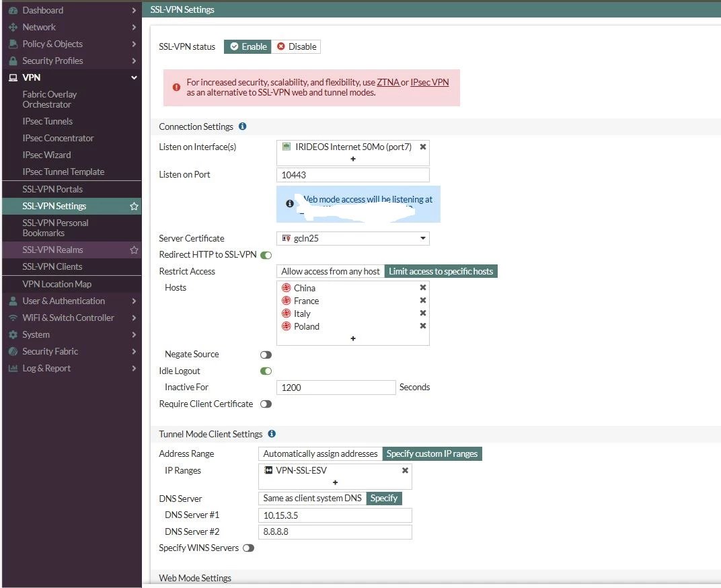Toggle favorite star on SSL-VPN Settings

pyautogui.click(x=134, y=206)
